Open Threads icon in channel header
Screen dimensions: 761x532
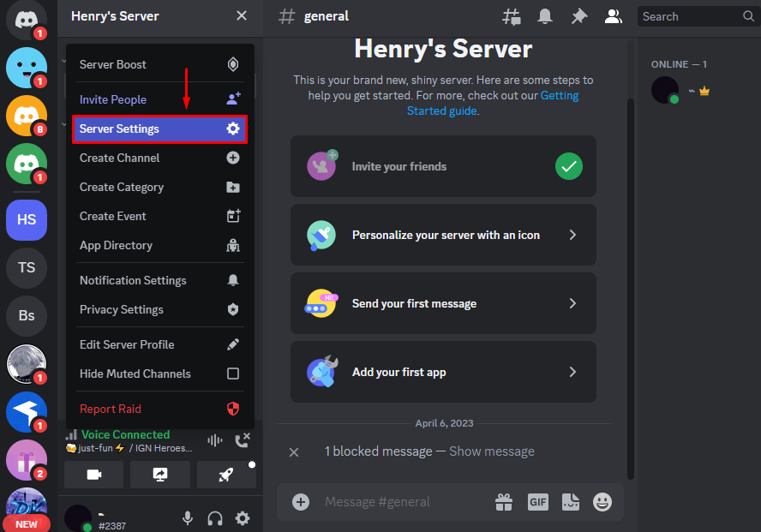511,16
